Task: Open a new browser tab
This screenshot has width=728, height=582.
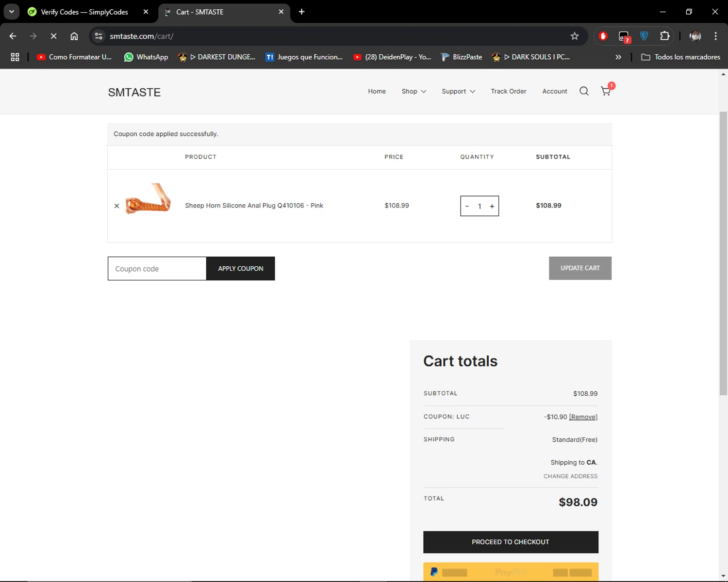Action: tap(301, 12)
